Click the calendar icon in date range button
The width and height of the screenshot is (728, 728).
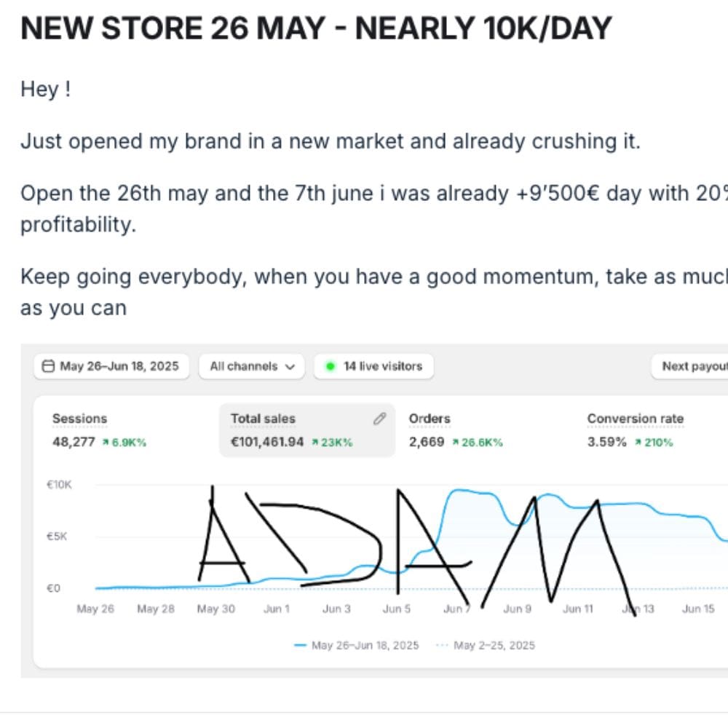(48, 366)
